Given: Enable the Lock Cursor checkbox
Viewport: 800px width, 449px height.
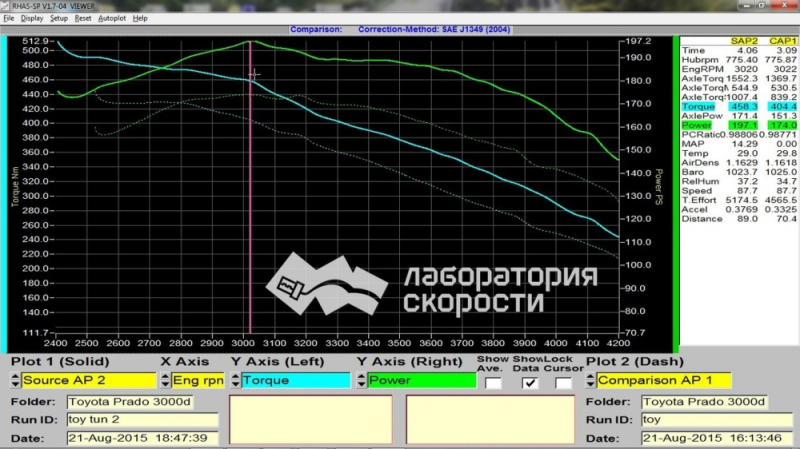Looking at the screenshot, I should [x=563, y=383].
